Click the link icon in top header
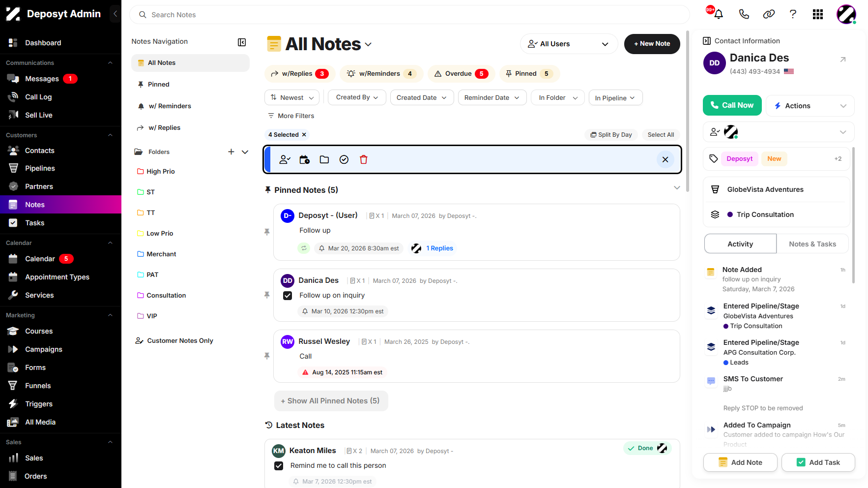 [769, 14]
